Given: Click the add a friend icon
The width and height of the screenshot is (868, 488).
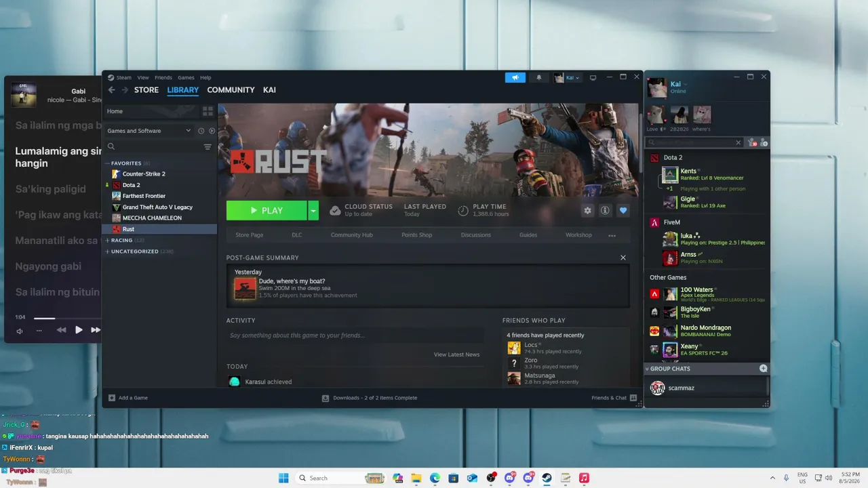Looking at the screenshot, I should click(764, 142).
